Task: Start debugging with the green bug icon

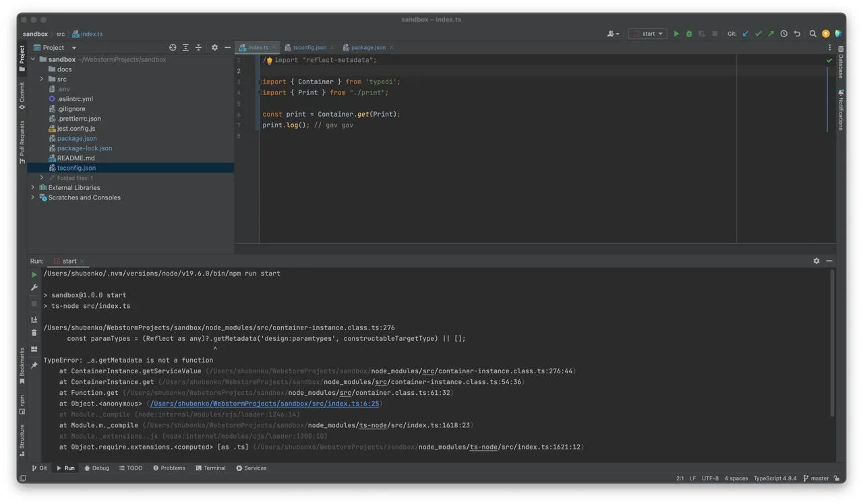Action: point(689,34)
